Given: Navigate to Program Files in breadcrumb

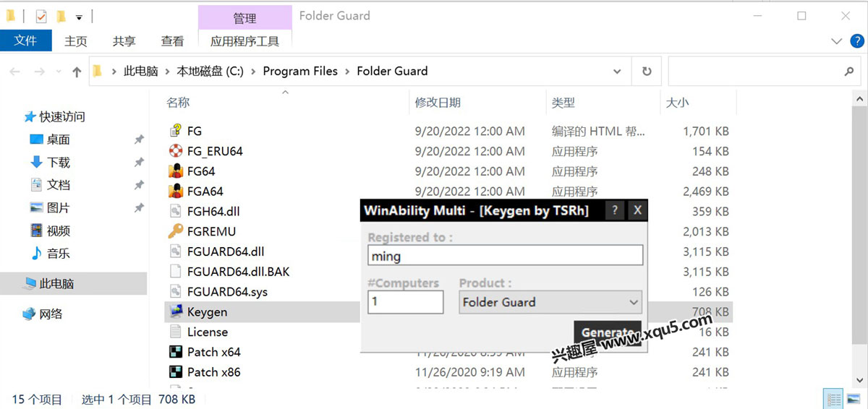Looking at the screenshot, I should coord(300,71).
